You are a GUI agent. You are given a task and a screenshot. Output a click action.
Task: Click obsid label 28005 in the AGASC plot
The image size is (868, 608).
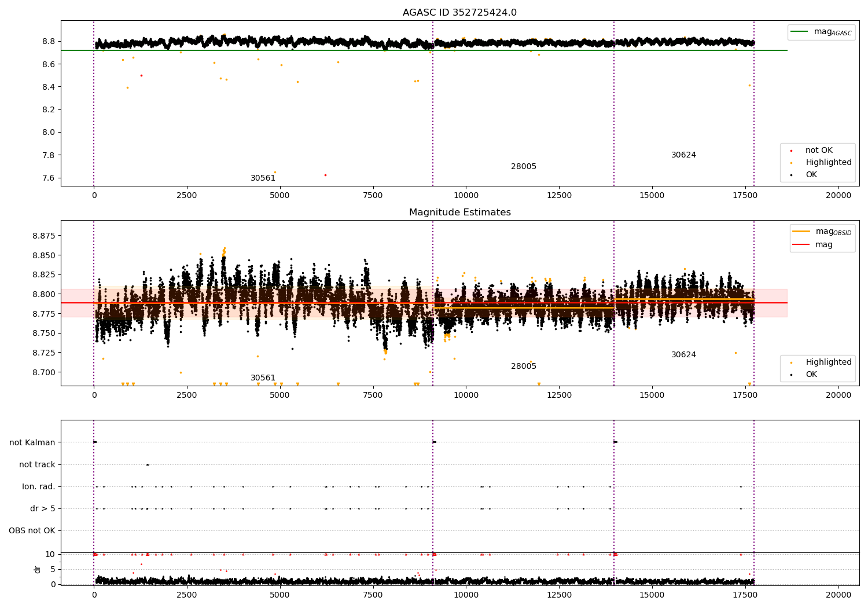(524, 167)
